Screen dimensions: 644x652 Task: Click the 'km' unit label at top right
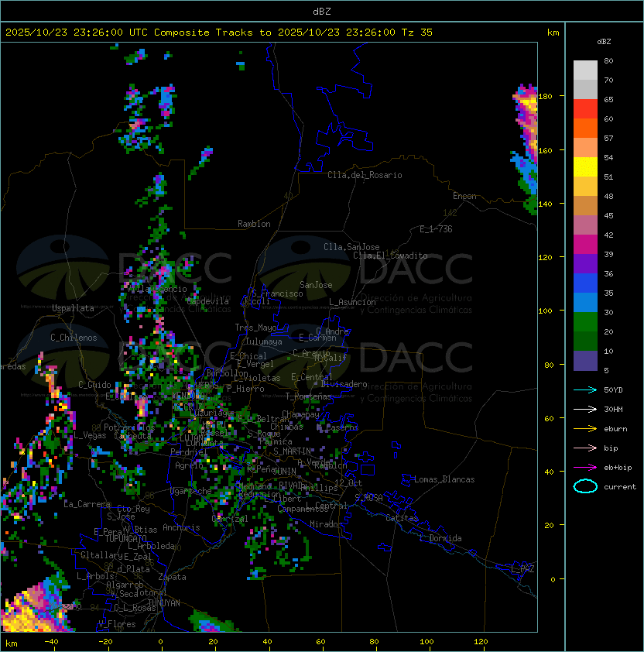click(x=553, y=33)
